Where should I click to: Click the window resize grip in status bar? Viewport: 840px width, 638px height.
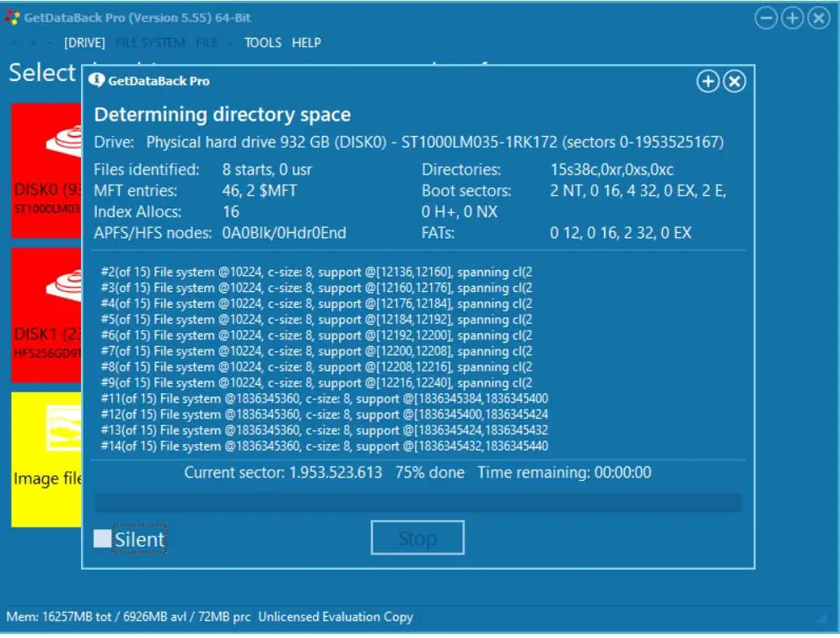click(x=821, y=619)
